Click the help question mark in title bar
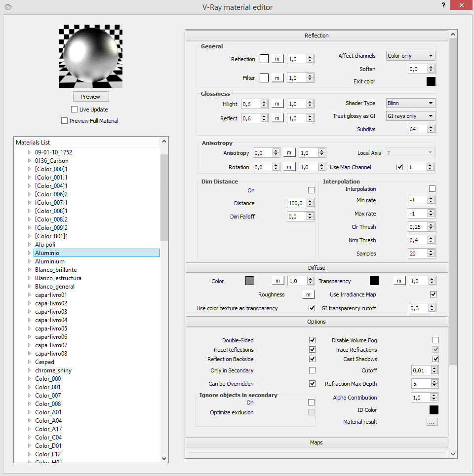 pyautogui.click(x=443, y=4)
